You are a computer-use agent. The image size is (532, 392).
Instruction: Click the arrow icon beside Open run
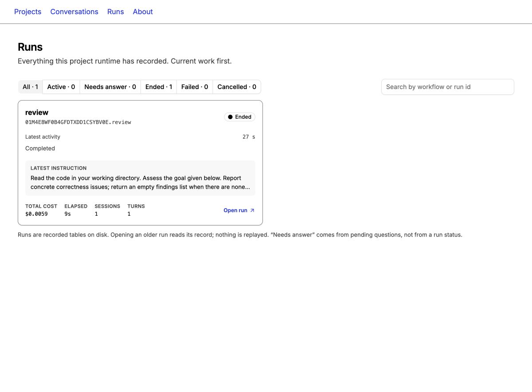click(x=252, y=210)
